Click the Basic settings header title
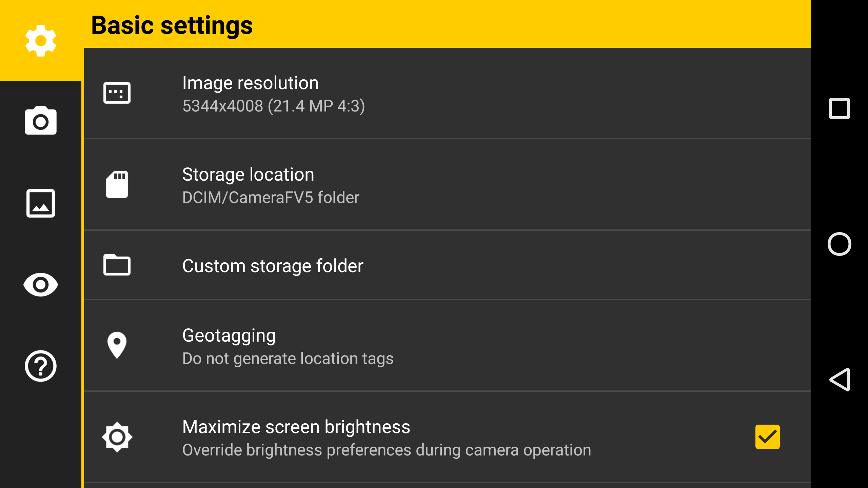868x488 pixels. point(172,25)
